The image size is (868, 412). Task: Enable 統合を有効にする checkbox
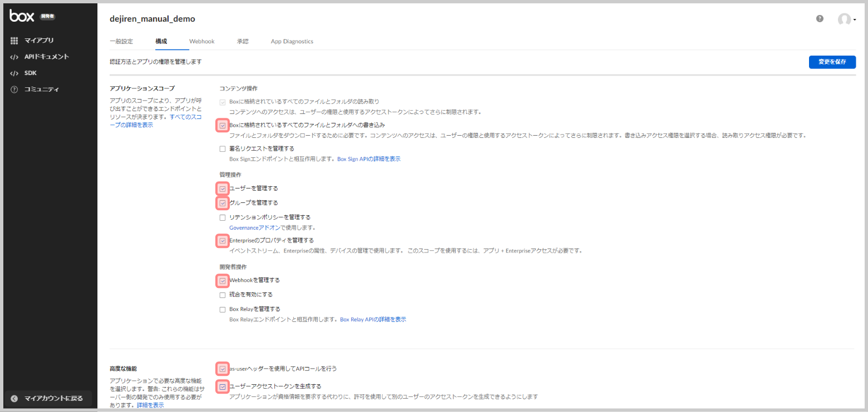[223, 295]
